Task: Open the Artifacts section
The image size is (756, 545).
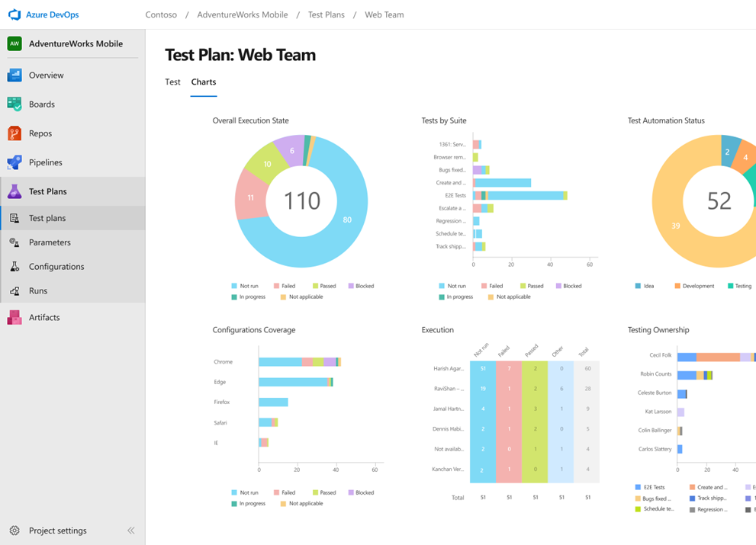Action: pyautogui.click(x=44, y=317)
